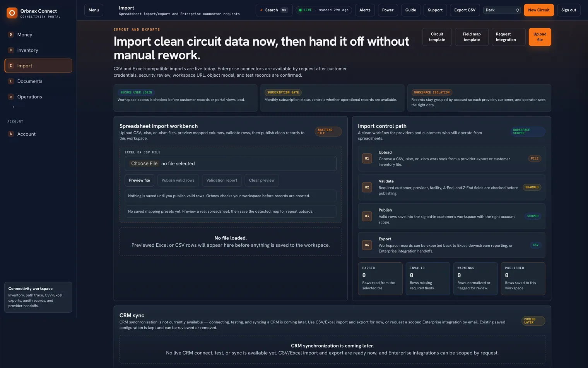The width and height of the screenshot is (588, 368).
Task: Open the Guide
Action: point(411,10)
